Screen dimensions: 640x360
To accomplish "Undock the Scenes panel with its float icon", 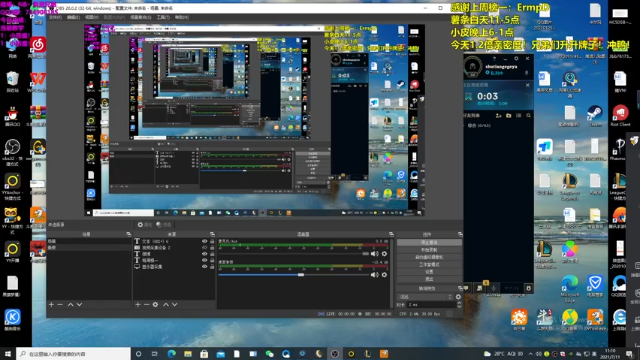I will coord(129,234).
